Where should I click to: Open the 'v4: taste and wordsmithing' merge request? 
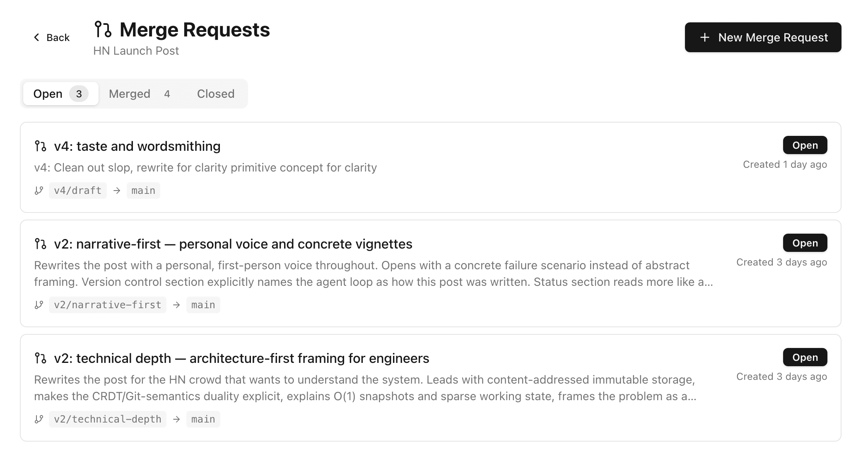[x=137, y=146]
